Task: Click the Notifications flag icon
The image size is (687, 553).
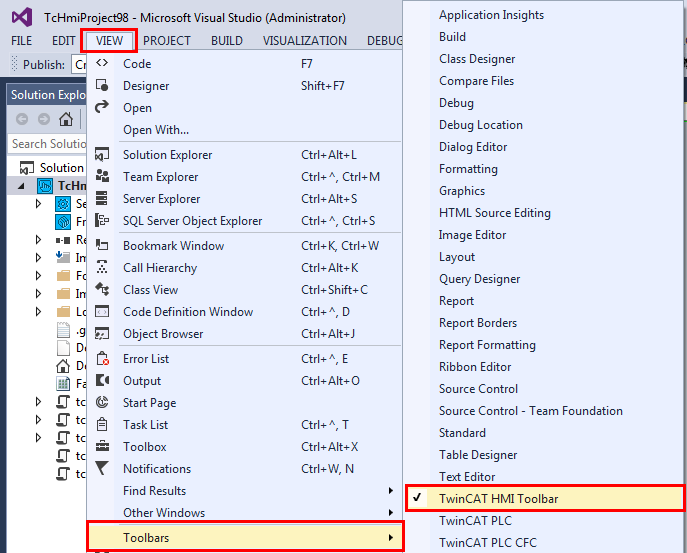Action: coord(102,468)
